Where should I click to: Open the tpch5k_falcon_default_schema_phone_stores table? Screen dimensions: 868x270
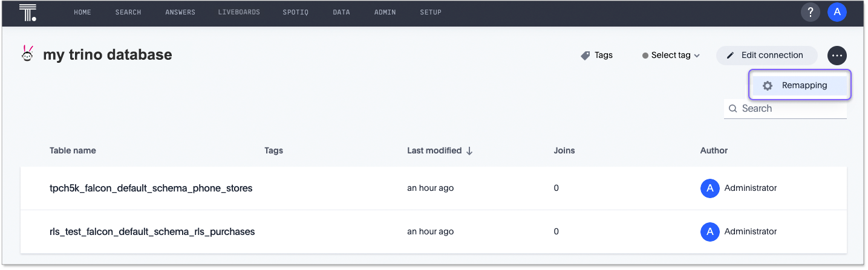click(151, 188)
